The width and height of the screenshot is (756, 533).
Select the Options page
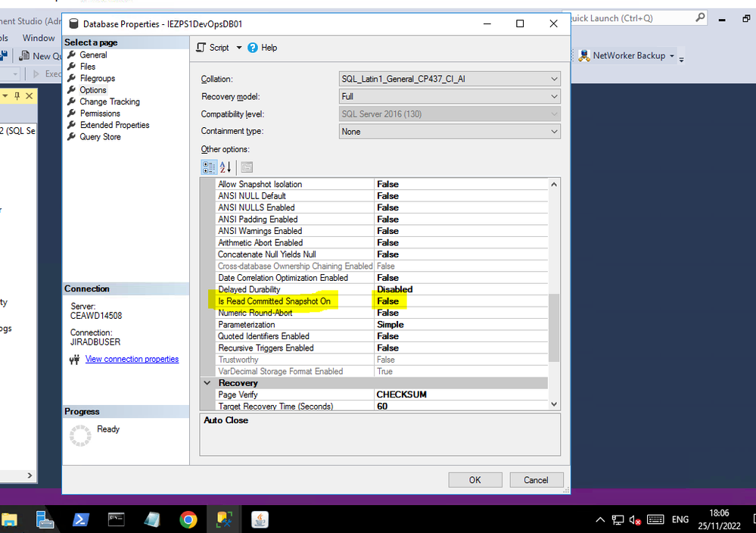click(92, 90)
